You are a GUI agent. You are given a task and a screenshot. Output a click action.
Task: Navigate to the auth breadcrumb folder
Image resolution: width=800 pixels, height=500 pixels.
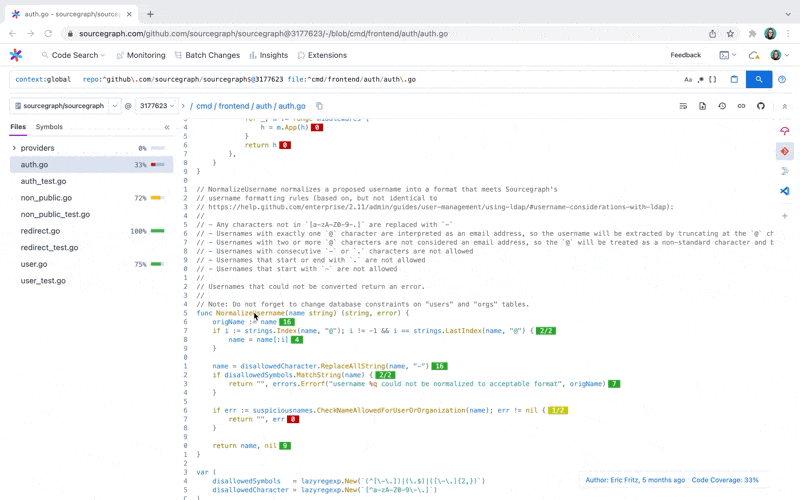pos(264,106)
